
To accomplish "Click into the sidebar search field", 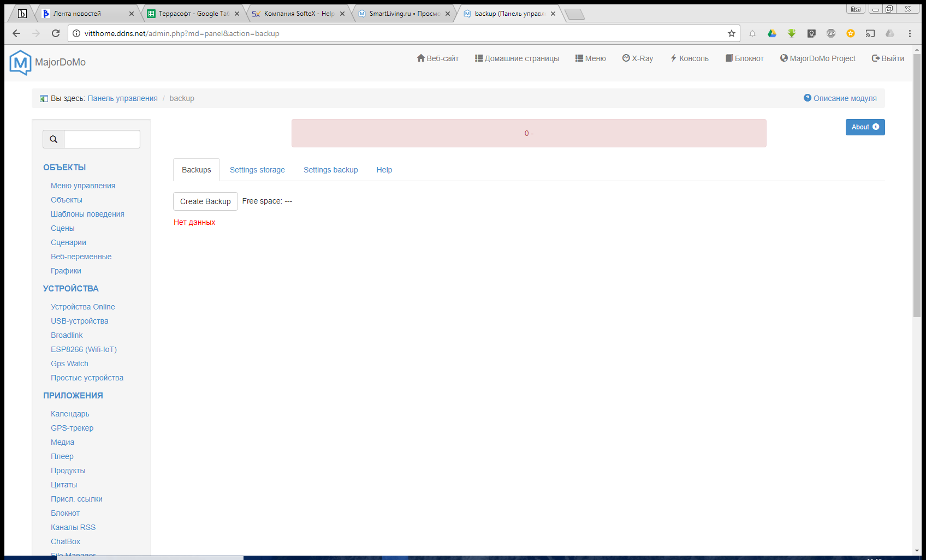I will tap(102, 139).
